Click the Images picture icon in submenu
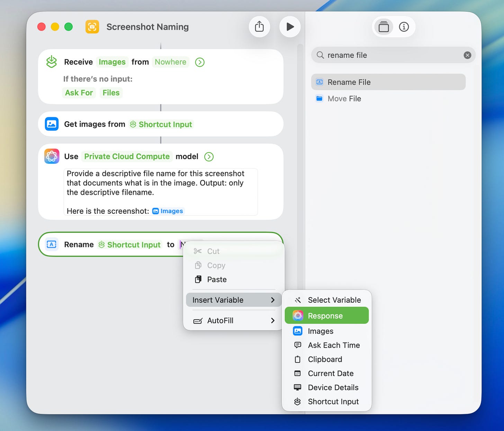 [x=298, y=331]
